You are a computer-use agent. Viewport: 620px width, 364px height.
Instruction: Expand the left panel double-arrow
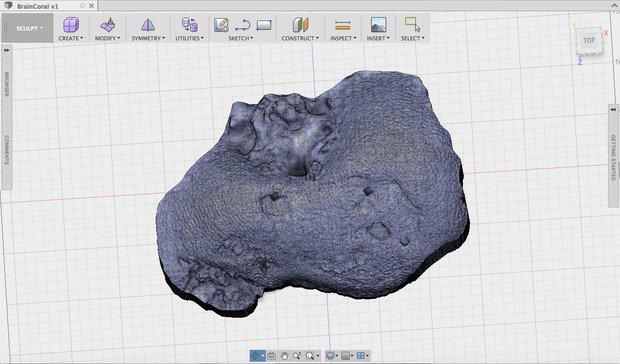click(7, 50)
